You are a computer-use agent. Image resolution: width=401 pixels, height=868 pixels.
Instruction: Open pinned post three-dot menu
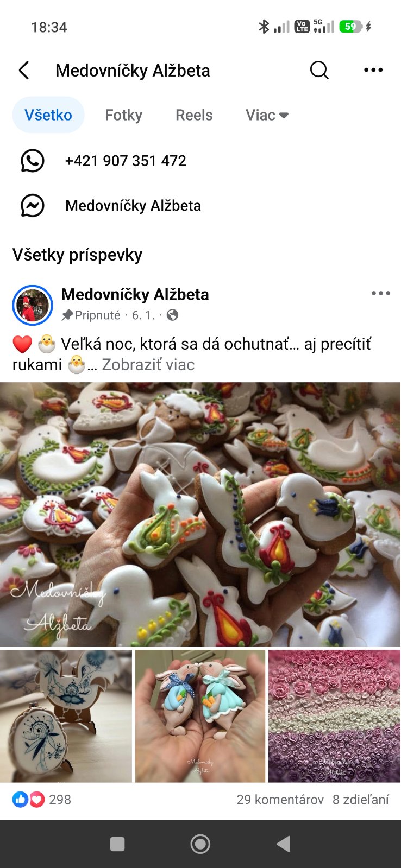[381, 293]
